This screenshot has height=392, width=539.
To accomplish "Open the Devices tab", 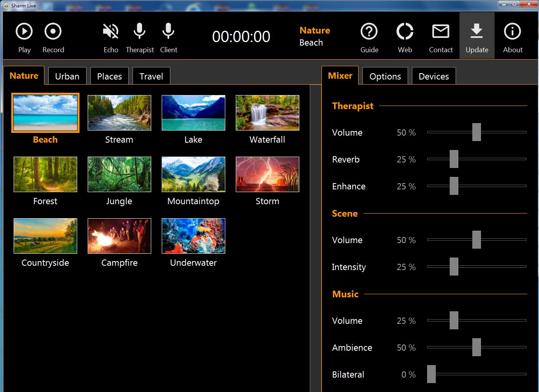I will pos(433,76).
